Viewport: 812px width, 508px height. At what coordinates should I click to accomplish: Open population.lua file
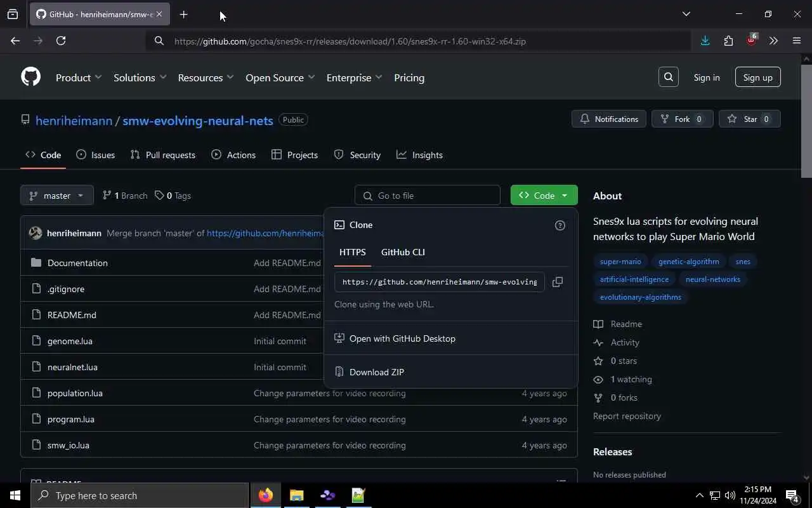tap(75, 393)
